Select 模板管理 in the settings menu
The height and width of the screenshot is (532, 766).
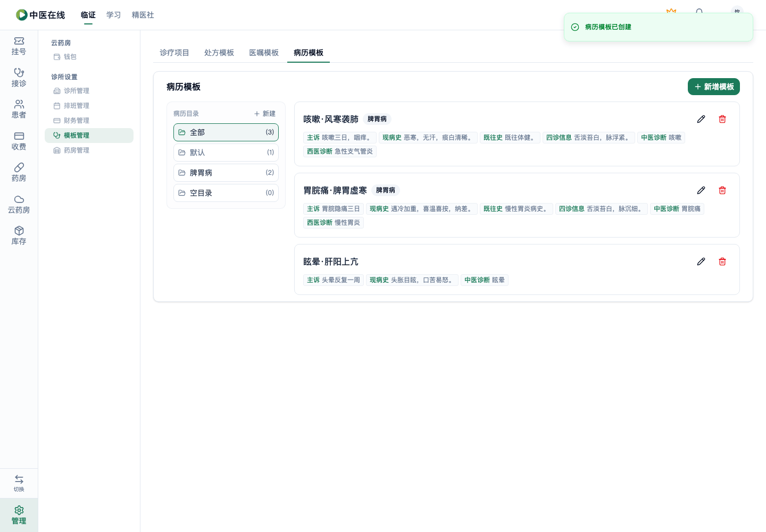[89, 136]
